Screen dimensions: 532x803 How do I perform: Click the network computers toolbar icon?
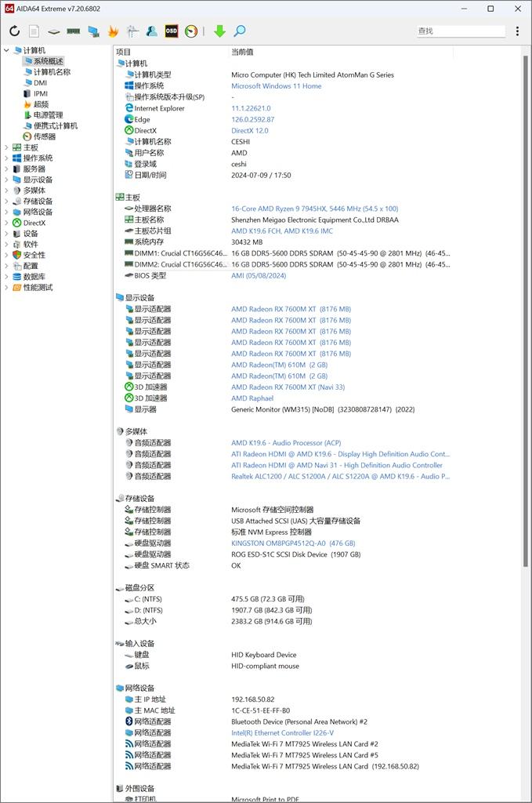click(93, 31)
